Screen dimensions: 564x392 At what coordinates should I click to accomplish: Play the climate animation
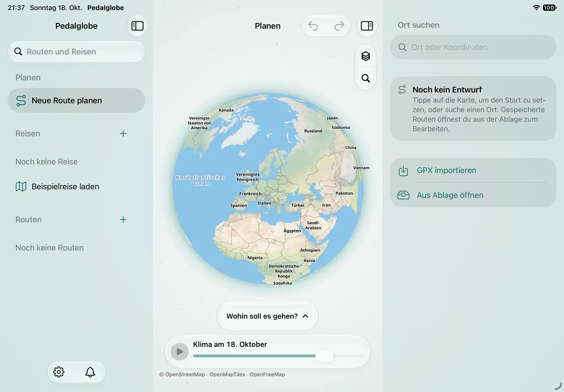(x=180, y=352)
